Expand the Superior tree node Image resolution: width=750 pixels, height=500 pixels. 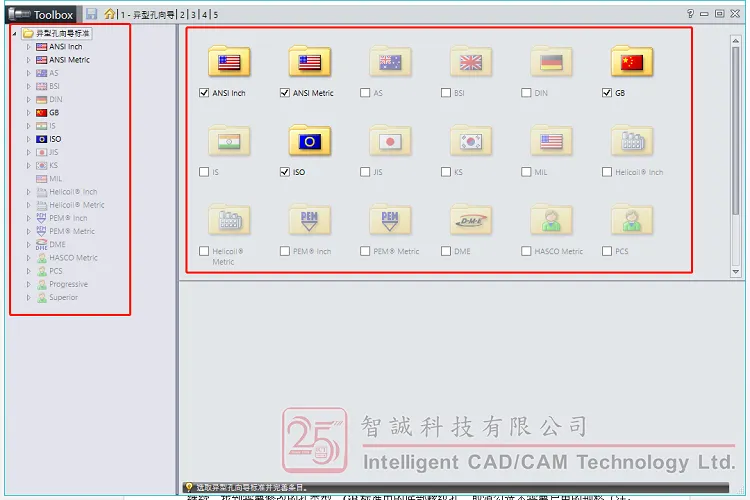click(x=28, y=298)
